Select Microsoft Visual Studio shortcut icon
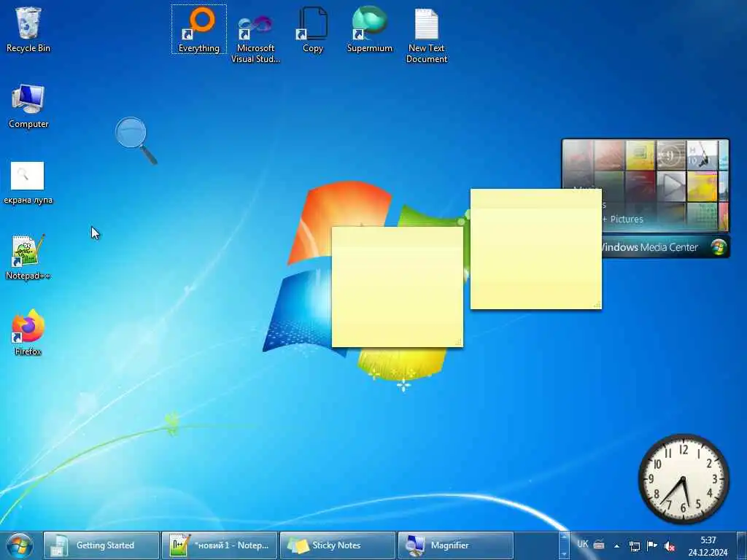This screenshot has height=560, width=747. click(x=255, y=34)
